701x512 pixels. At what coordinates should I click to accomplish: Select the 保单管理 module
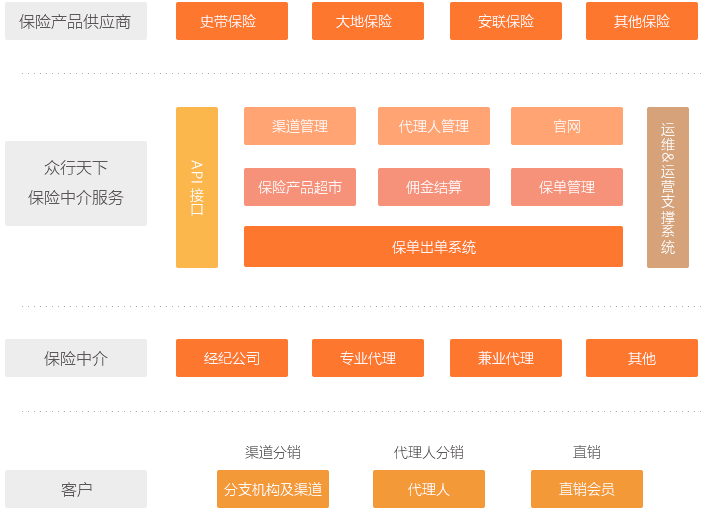(x=566, y=187)
